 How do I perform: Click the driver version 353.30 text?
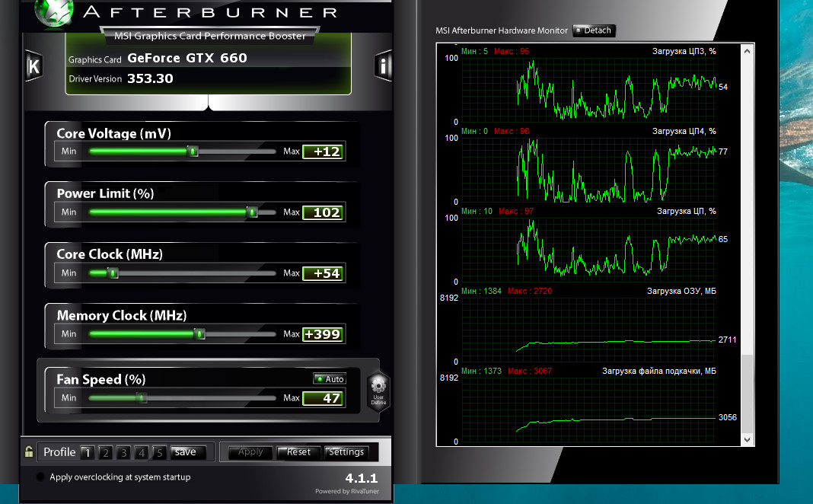(151, 79)
